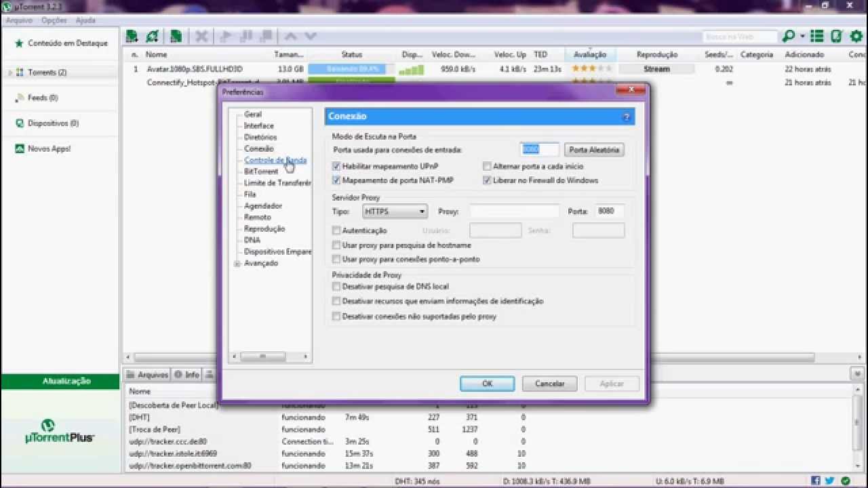The height and width of the screenshot is (488, 868).
Task: Click the Cancelar button
Action: click(x=549, y=384)
